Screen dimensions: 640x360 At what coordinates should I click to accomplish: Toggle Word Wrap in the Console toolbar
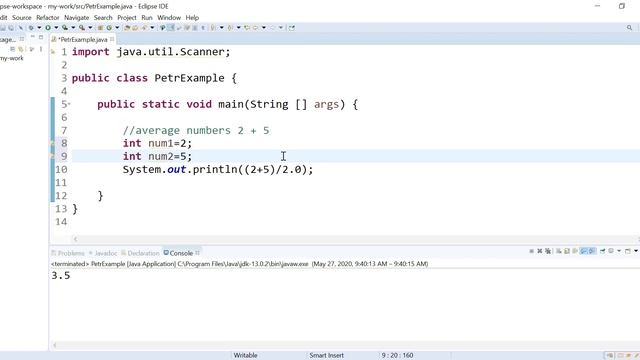point(575,251)
